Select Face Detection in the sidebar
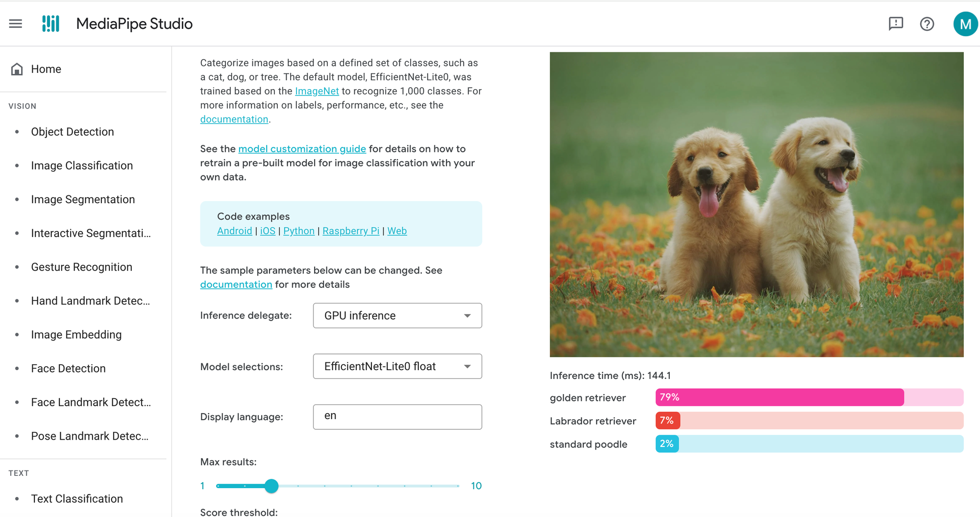 [68, 368]
